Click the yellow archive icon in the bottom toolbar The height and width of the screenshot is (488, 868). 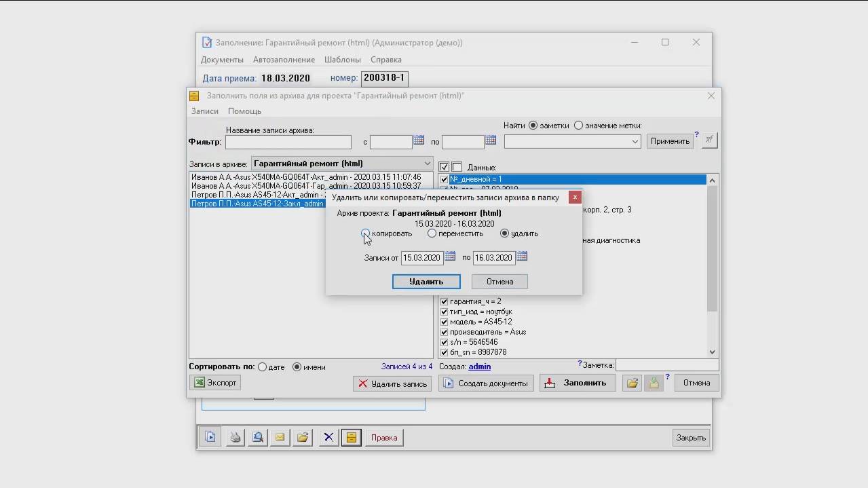[351, 438]
